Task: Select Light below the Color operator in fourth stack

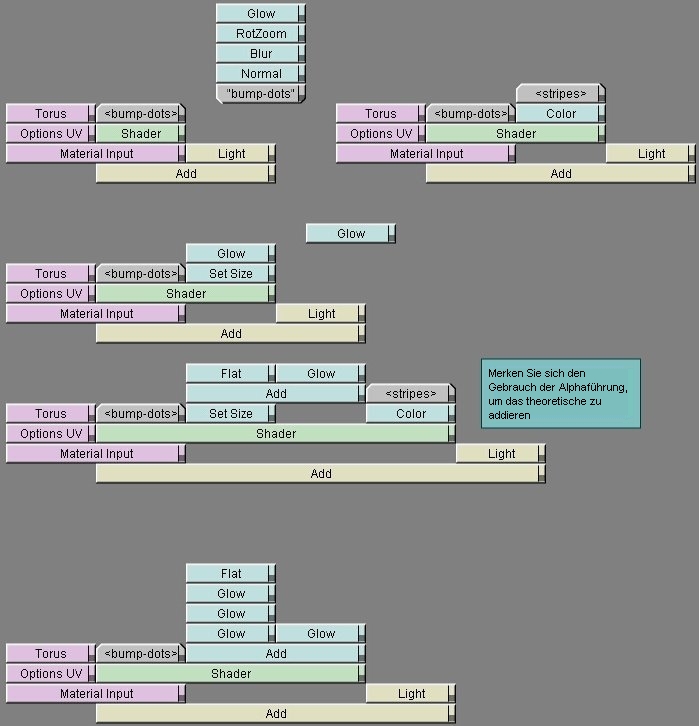Action: click(501, 453)
